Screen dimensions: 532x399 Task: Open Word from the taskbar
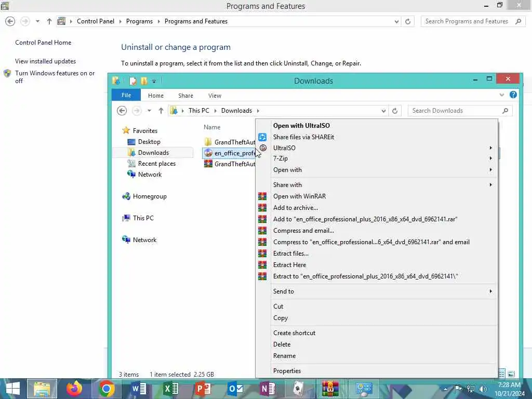click(x=139, y=389)
